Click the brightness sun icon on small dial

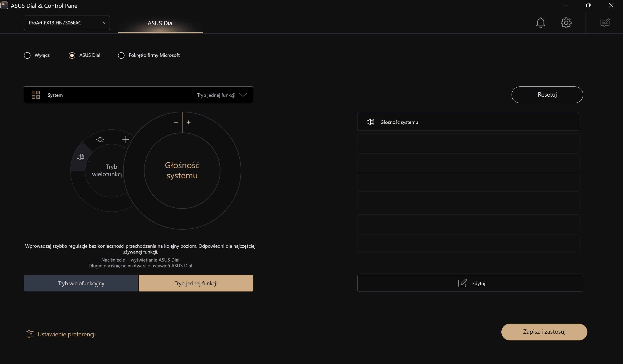click(x=100, y=139)
